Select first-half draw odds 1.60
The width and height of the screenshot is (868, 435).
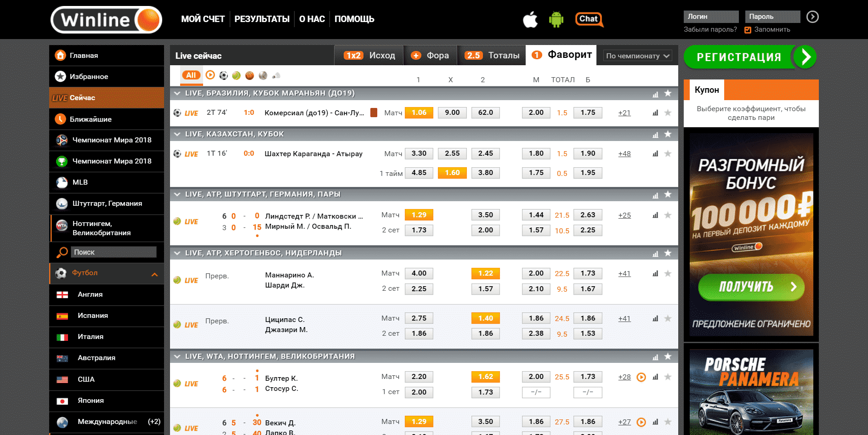453,173
